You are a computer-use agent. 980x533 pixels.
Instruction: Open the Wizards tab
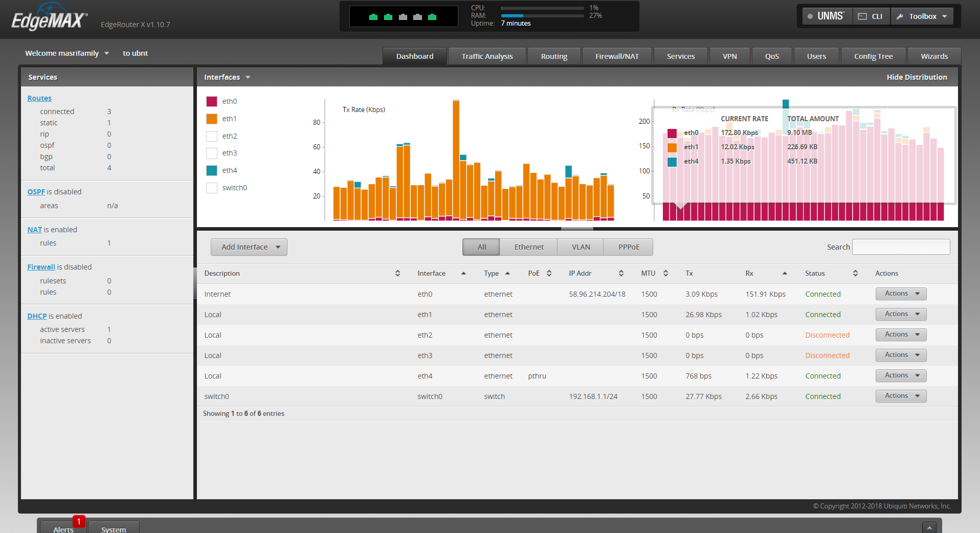(934, 56)
